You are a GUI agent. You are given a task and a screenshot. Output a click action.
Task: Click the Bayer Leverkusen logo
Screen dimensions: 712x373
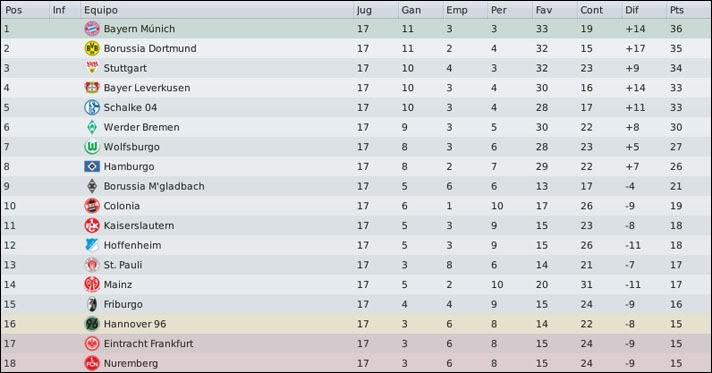coord(92,88)
